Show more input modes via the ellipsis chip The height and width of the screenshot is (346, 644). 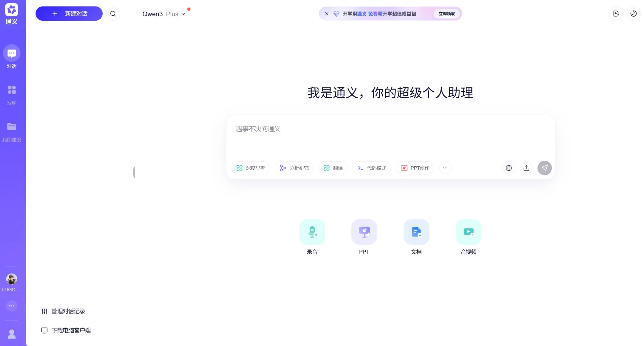445,168
